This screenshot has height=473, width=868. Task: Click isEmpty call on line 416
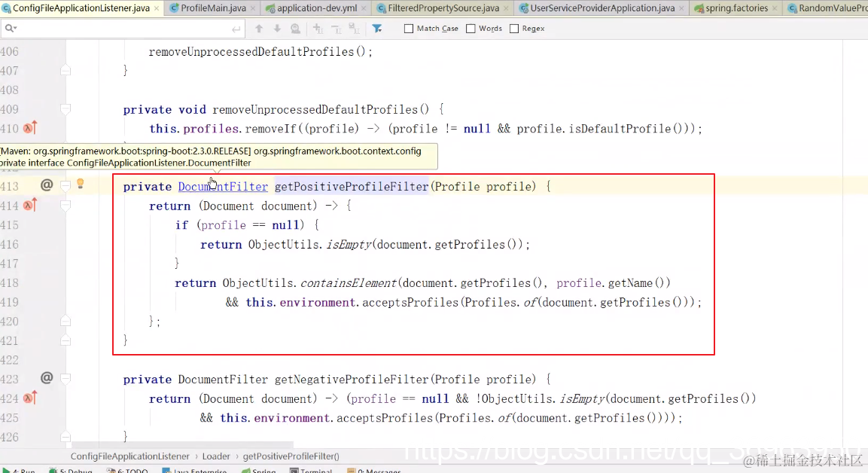pyautogui.click(x=349, y=244)
